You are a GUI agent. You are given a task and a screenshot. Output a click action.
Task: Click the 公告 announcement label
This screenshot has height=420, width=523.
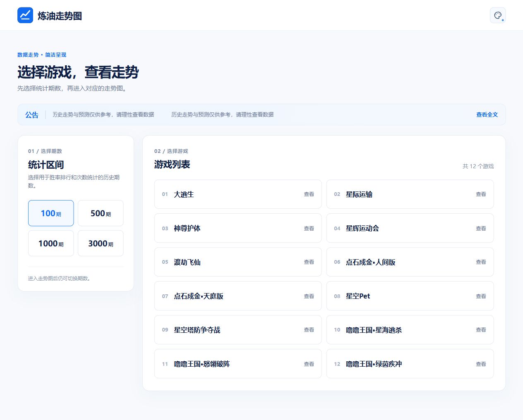click(x=32, y=115)
